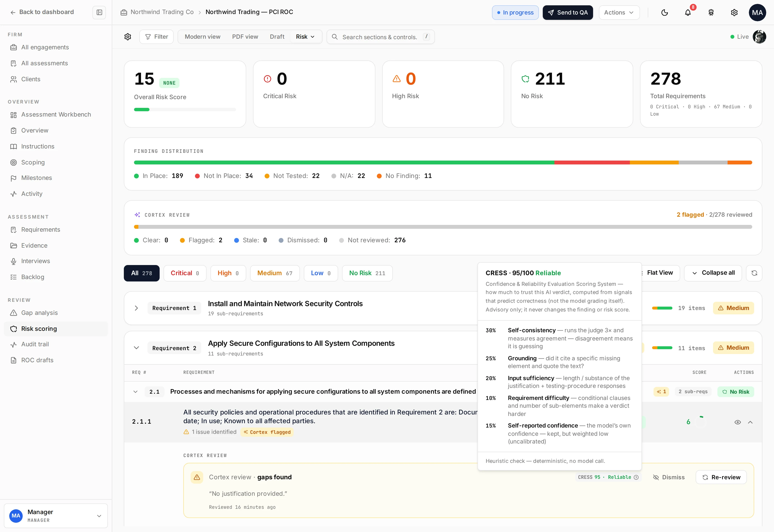Click Northwind Trading Co breadcrumb

coord(162,12)
